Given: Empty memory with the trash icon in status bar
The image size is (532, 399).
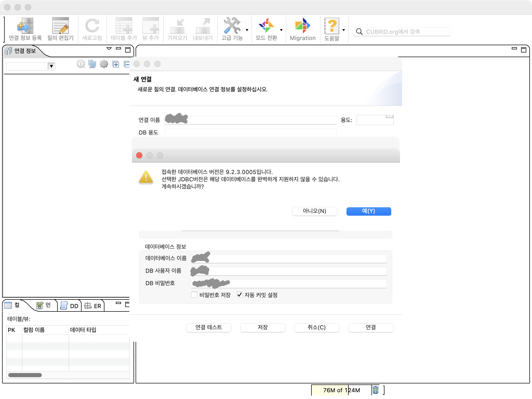Looking at the screenshot, I should 375,390.
